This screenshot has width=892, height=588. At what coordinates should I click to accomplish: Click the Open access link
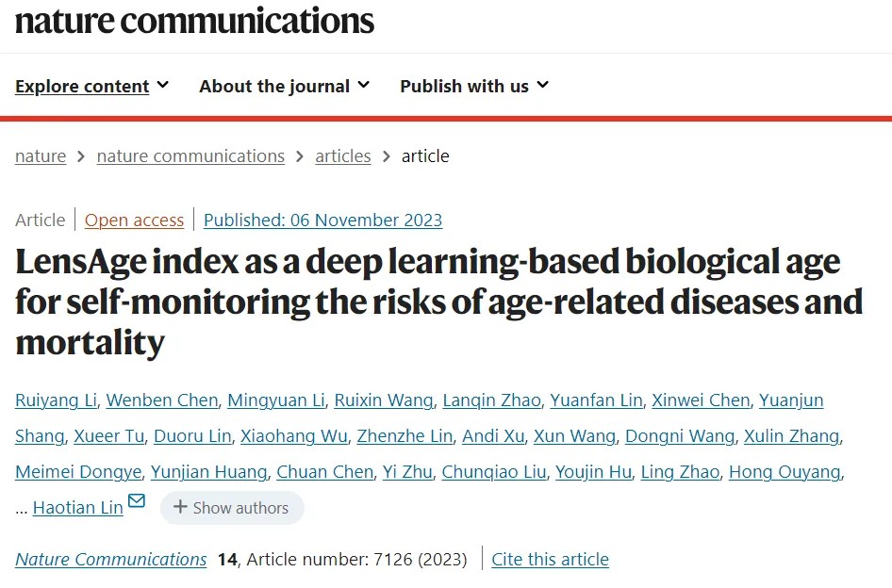134,220
